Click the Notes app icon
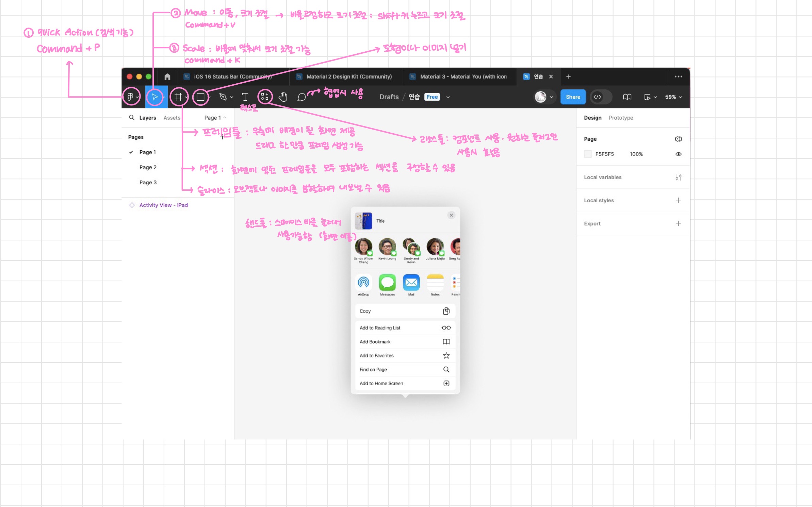This screenshot has height=507, width=812. coord(435,282)
